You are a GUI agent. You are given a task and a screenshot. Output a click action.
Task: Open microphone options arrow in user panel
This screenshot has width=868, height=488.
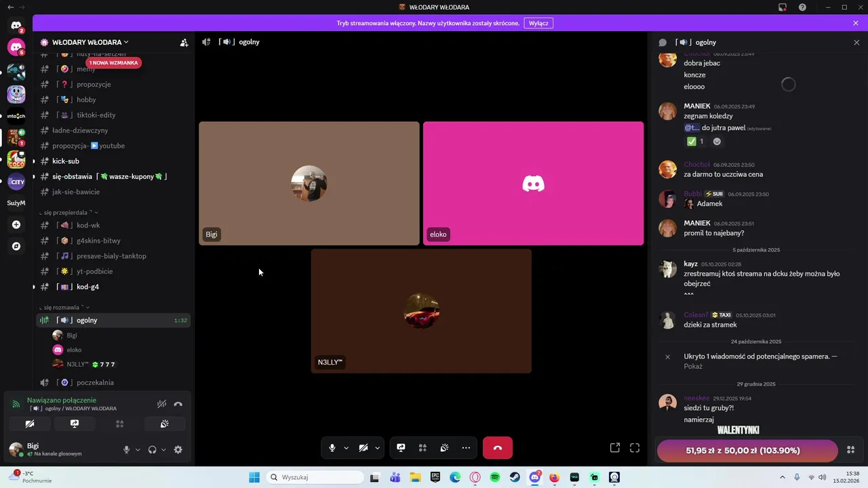138,449
